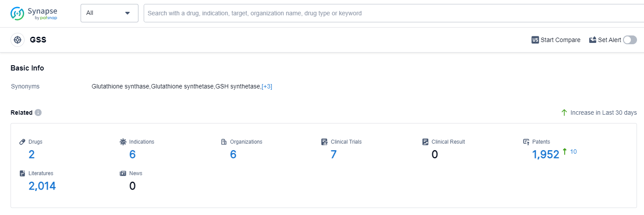This screenshot has width=644, height=215.
Task: Open the 7 clinical trials count
Action: tap(333, 155)
